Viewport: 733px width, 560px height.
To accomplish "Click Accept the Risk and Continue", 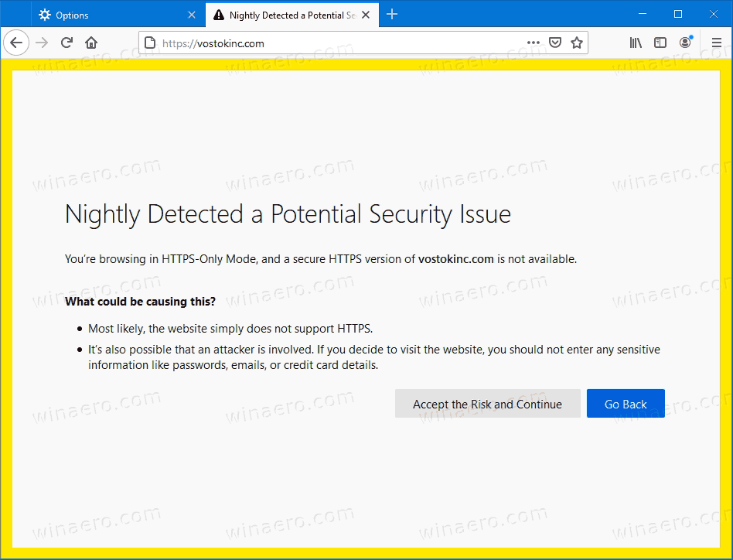I will click(x=487, y=404).
